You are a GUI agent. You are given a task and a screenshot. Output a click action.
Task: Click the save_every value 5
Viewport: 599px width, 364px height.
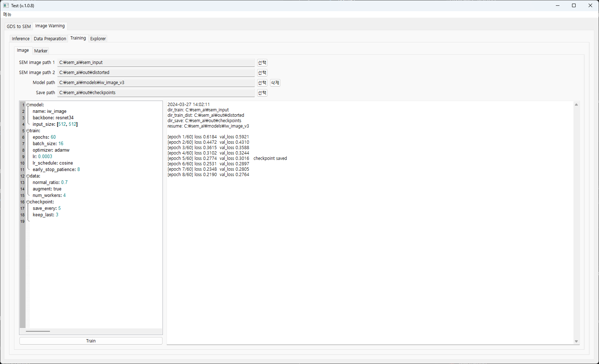59,208
